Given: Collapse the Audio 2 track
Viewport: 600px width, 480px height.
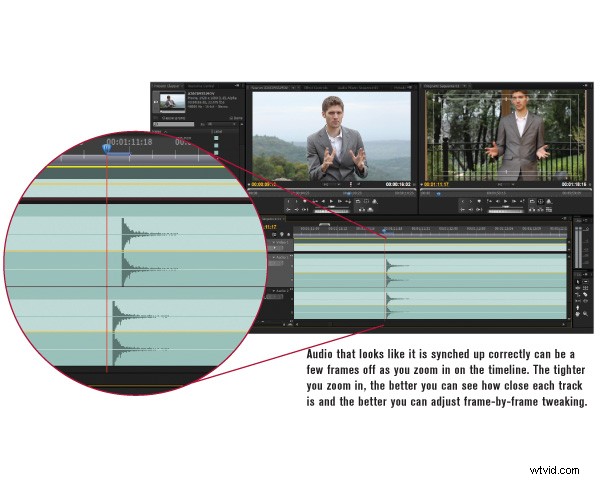Looking at the screenshot, I should [274, 291].
